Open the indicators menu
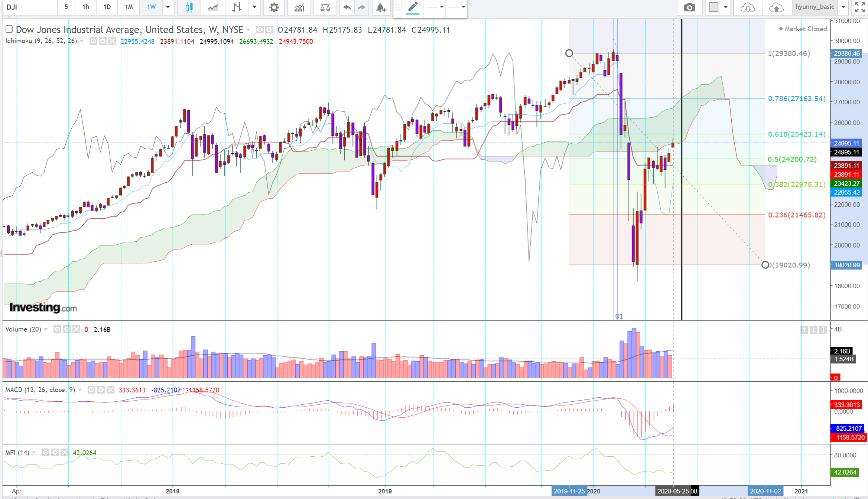The height and width of the screenshot is (499, 868). pos(299,7)
